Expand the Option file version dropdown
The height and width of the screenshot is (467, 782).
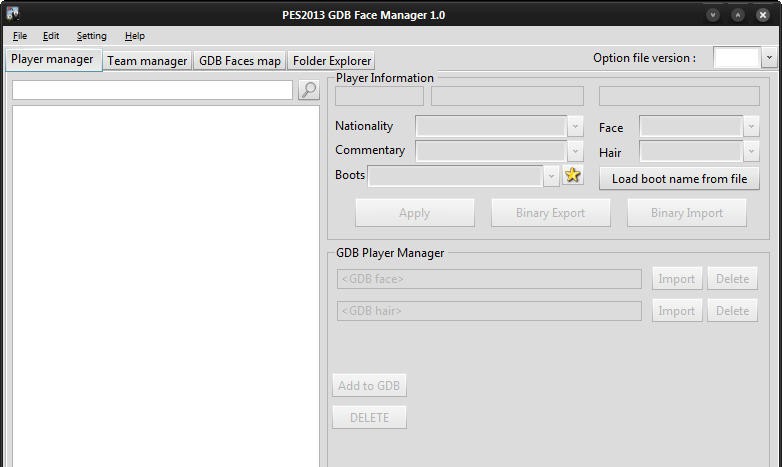point(769,58)
